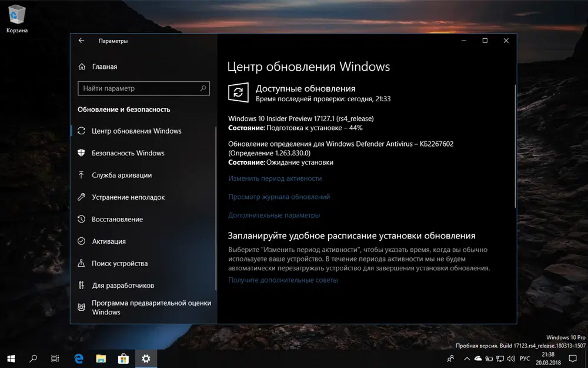Image resolution: width=588 pixels, height=368 pixels.
Task: Go back with the Settings back arrow
Action: tap(81, 41)
